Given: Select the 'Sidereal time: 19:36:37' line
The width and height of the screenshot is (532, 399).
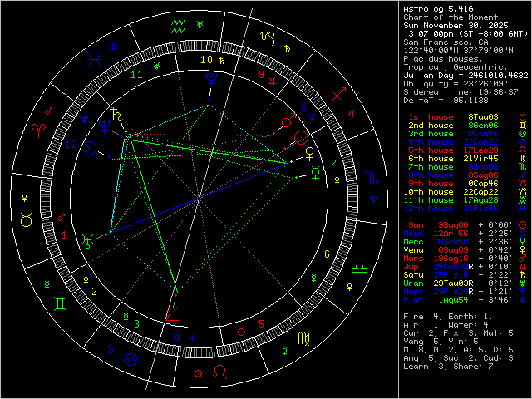Looking at the screenshot, I should pyautogui.click(x=461, y=92).
